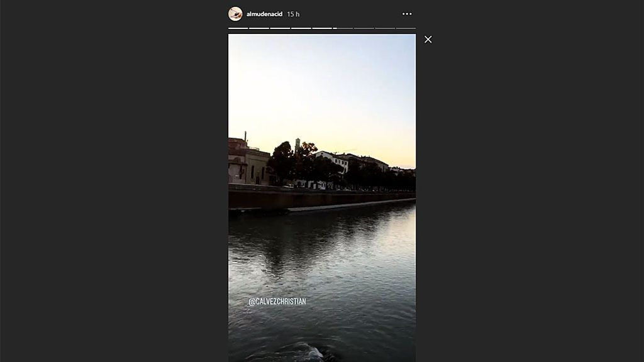Click the almudenacid username link
This screenshot has width=644, height=362.
click(265, 14)
